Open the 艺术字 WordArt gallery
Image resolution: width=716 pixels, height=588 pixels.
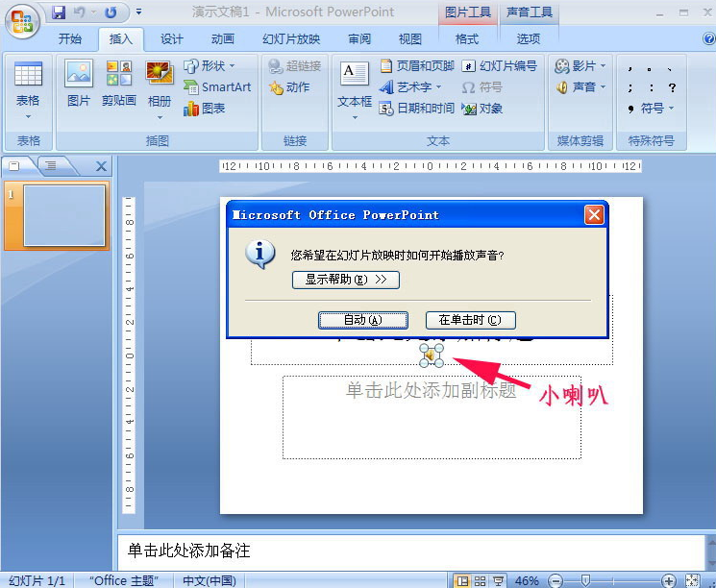coord(410,87)
